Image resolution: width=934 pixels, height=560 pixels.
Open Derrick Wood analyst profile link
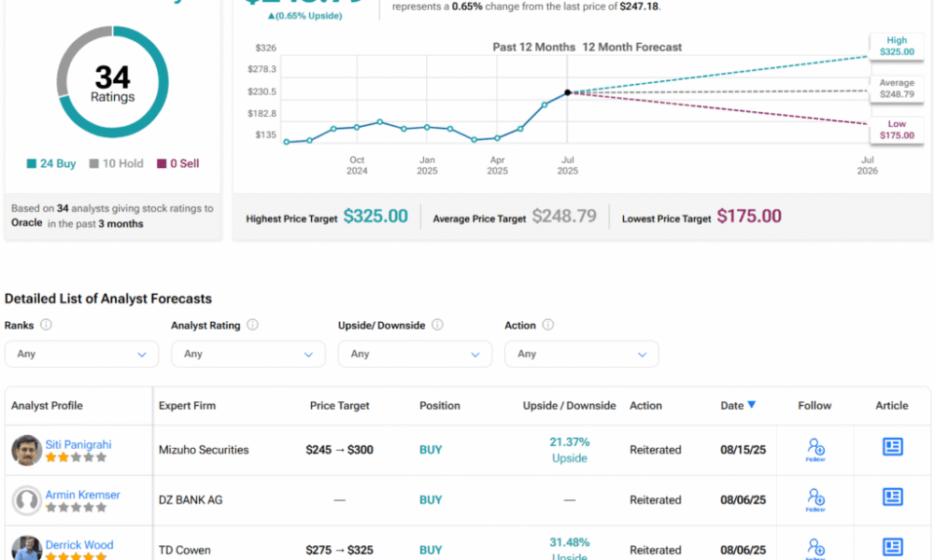(79, 544)
